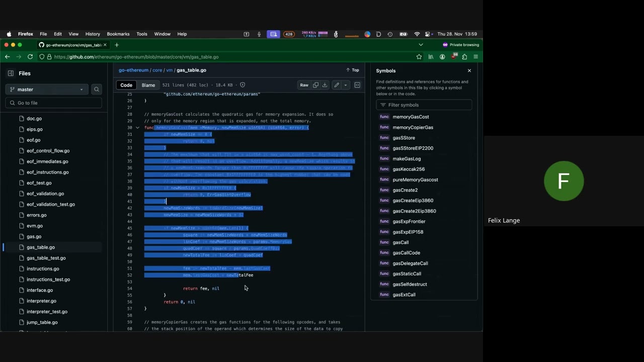Open instructions.go in file tree
This screenshot has height=362, width=644.
pyautogui.click(x=43, y=268)
